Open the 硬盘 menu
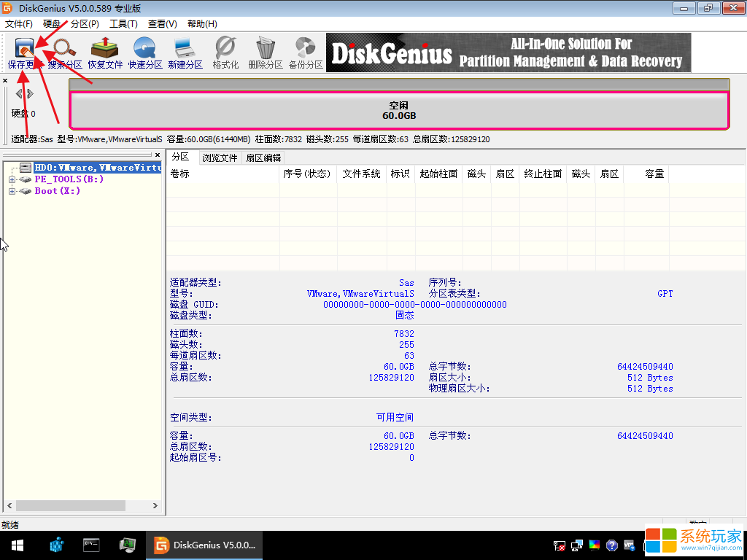This screenshot has width=747, height=560. (x=52, y=24)
